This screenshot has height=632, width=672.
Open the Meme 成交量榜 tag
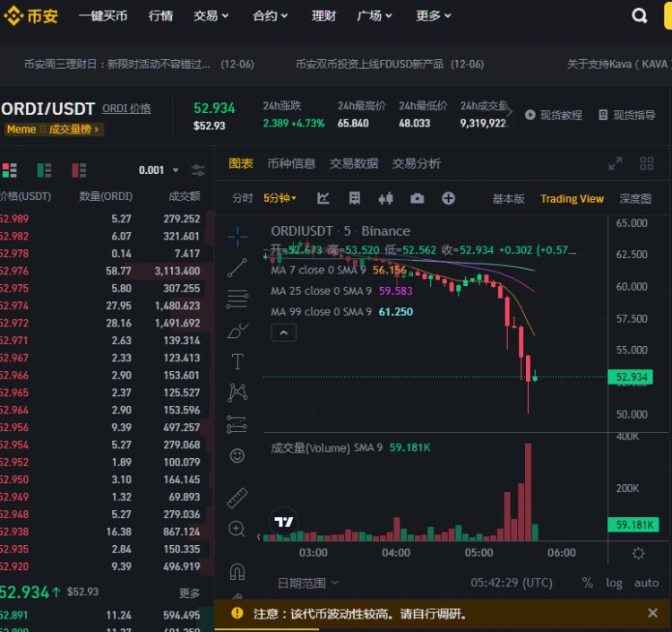point(54,129)
